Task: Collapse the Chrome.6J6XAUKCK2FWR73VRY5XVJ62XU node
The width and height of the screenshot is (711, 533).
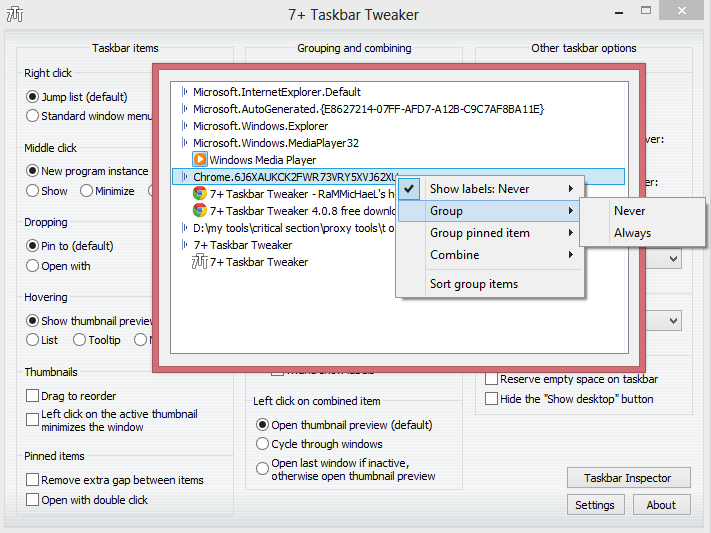Action: tap(184, 177)
